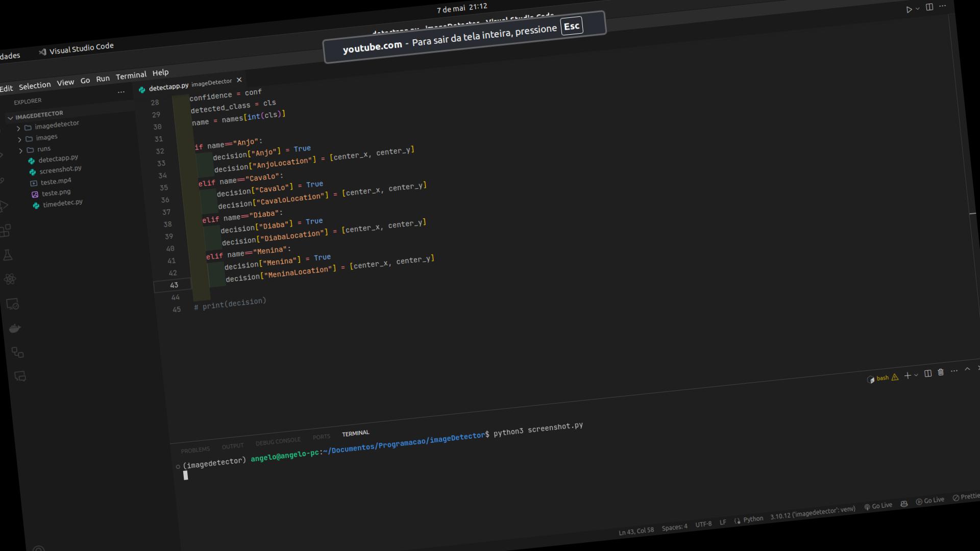This screenshot has width=980, height=551.
Task: Open the new terminal profile dropdown
Action: click(916, 375)
